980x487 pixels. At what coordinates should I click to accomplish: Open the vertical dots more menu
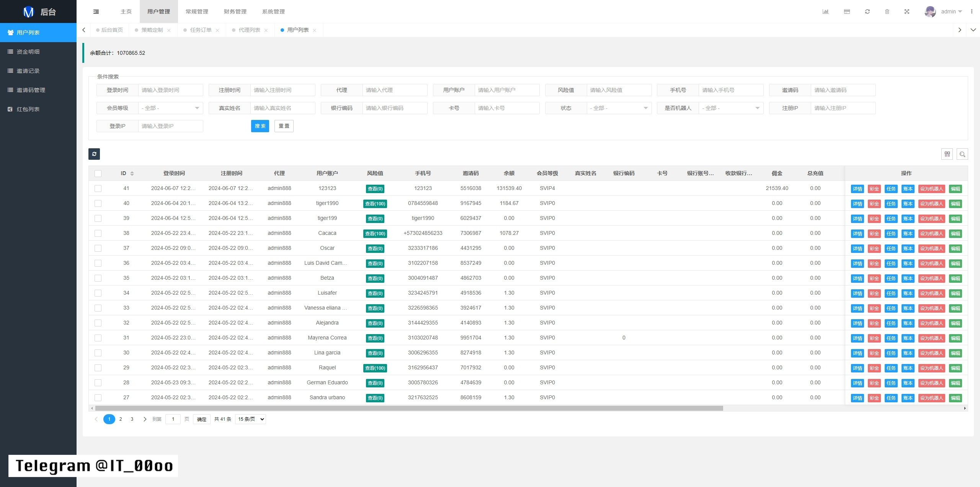(972, 11)
